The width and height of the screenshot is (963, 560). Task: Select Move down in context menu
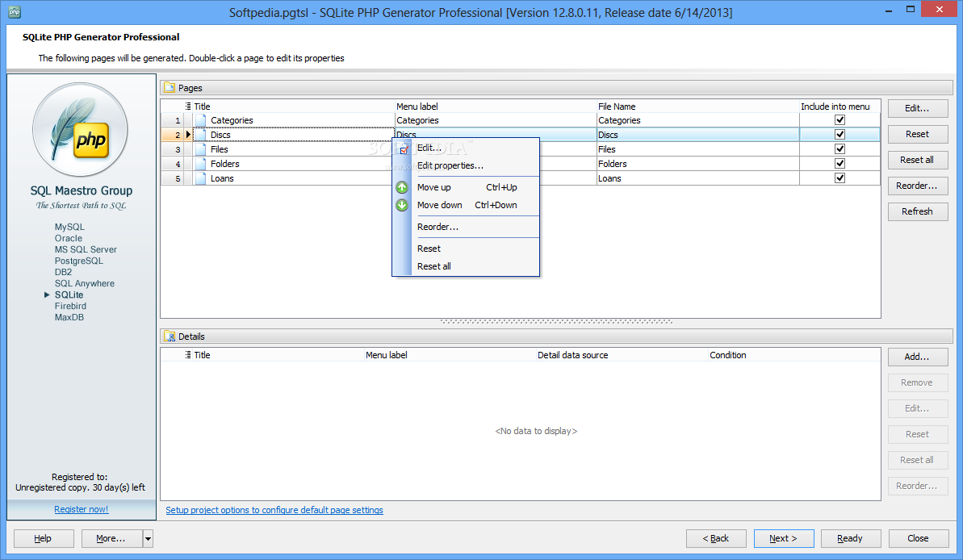tap(466, 205)
